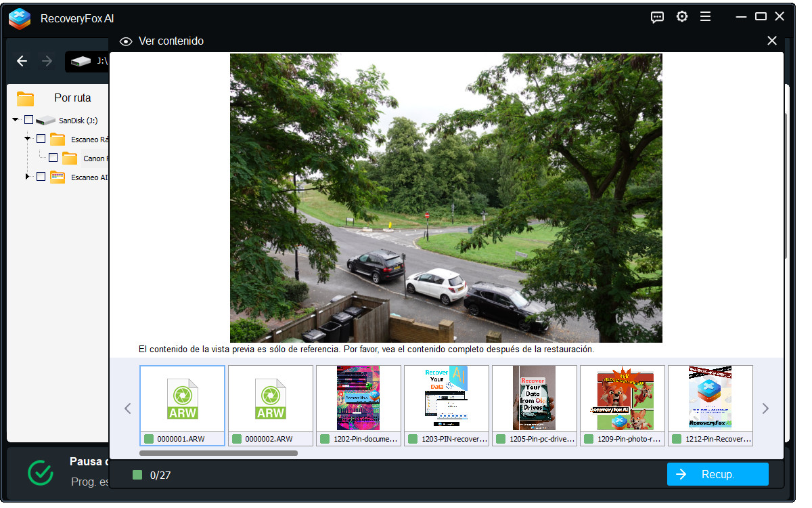Close the Ver contenido preview panel
812x508 pixels.
[771, 41]
